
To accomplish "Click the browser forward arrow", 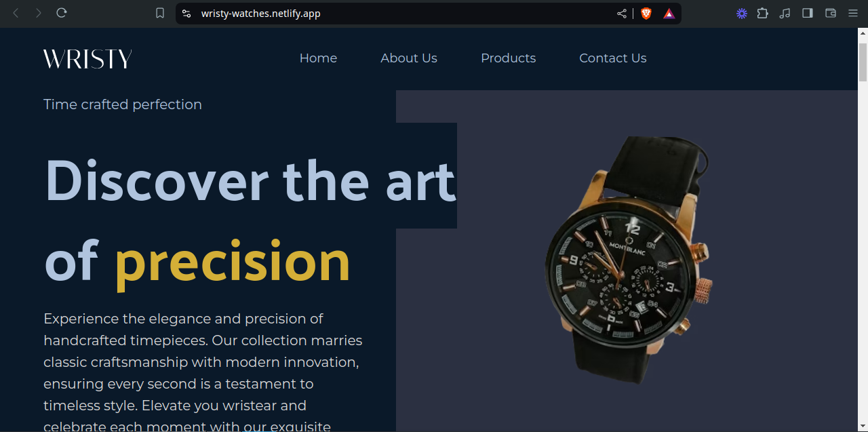I will coord(39,13).
